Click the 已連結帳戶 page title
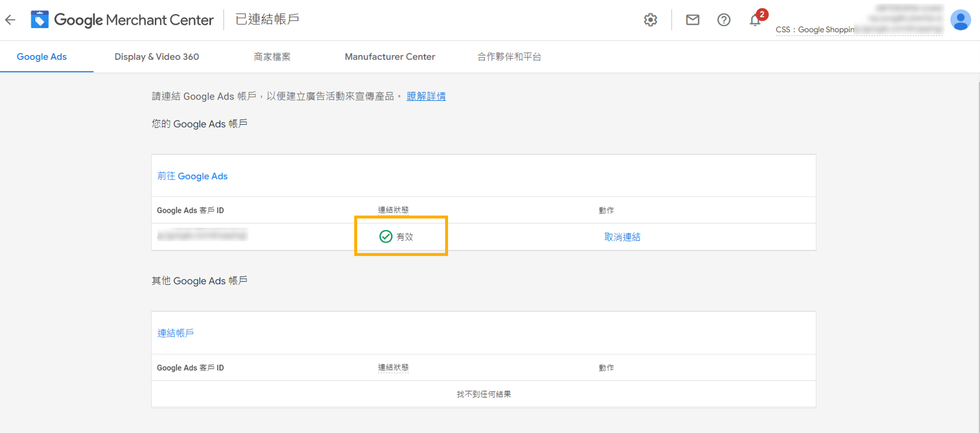This screenshot has height=433, width=980. 267,19
